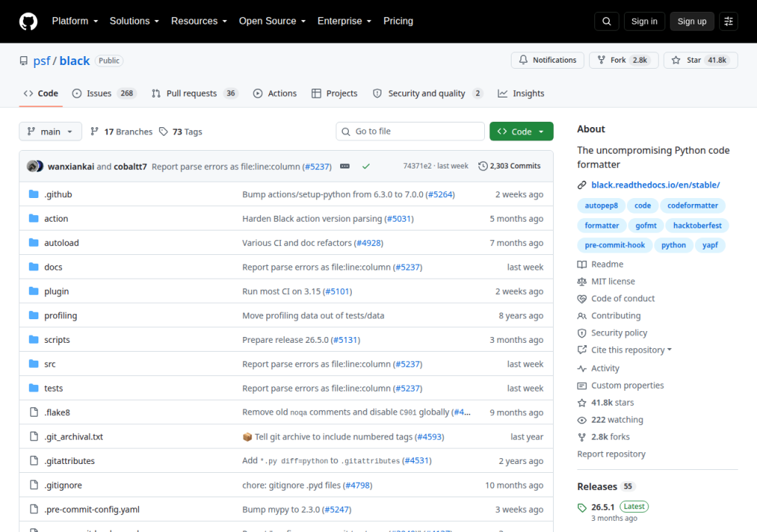Switch to the Projects tab
The image size is (757, 532).
(335, 93)
